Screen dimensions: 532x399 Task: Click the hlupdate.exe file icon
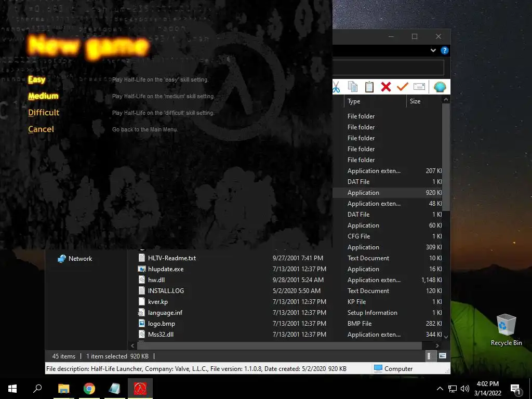[x=142, y=269]
